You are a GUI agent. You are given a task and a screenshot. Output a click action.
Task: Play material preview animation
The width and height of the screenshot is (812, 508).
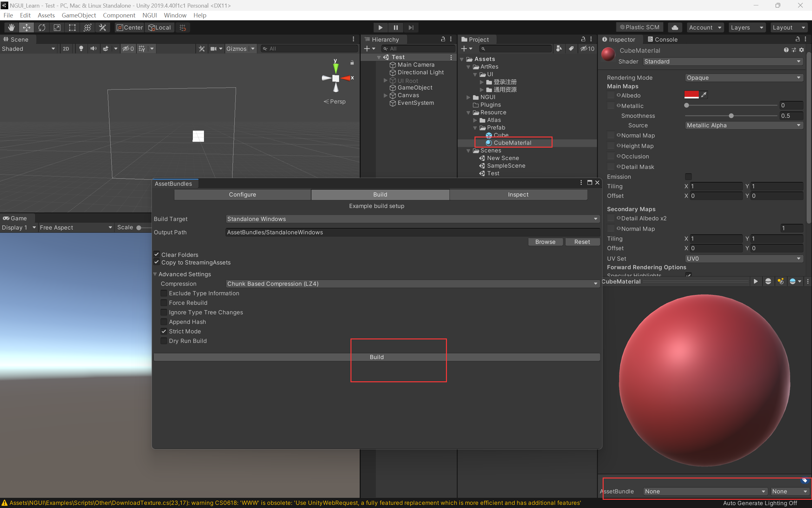[x=756, y=282]
